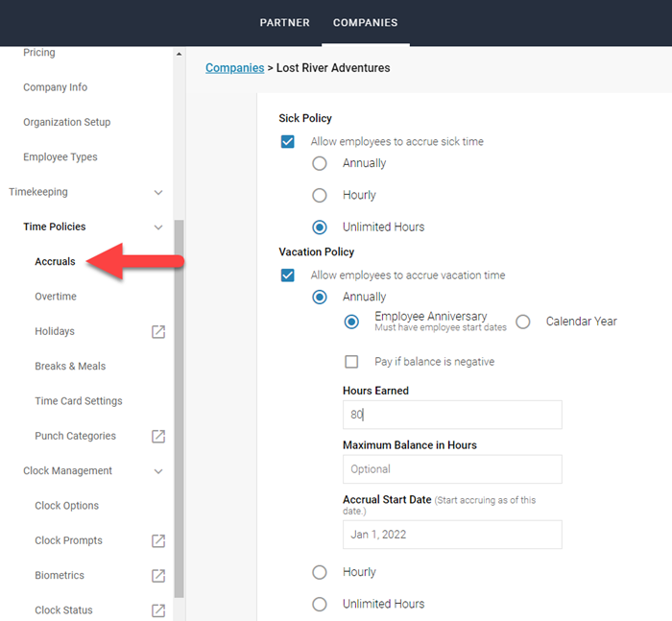Switch to the PARTNER tab
This screenshot has height=621, width=672.
click(284, 23)
